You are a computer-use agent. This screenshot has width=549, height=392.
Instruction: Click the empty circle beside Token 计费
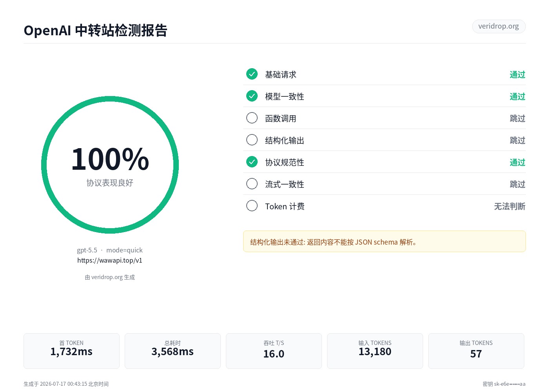(x=252, y=205)
